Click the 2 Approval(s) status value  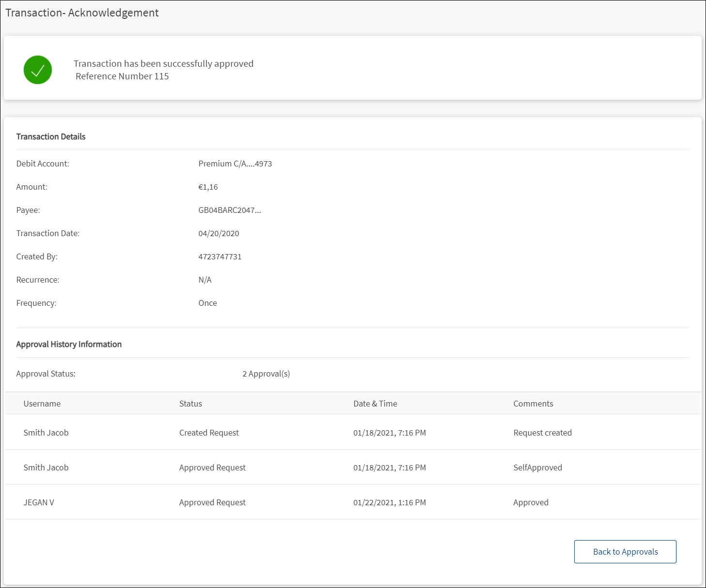point(266,374)
